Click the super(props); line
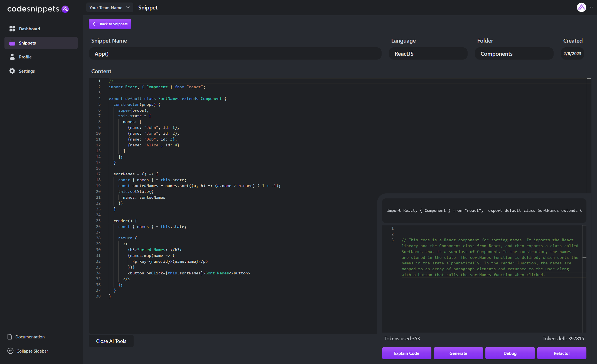The width and height of the screenshot is (597, 364). [x=133, y=110]
